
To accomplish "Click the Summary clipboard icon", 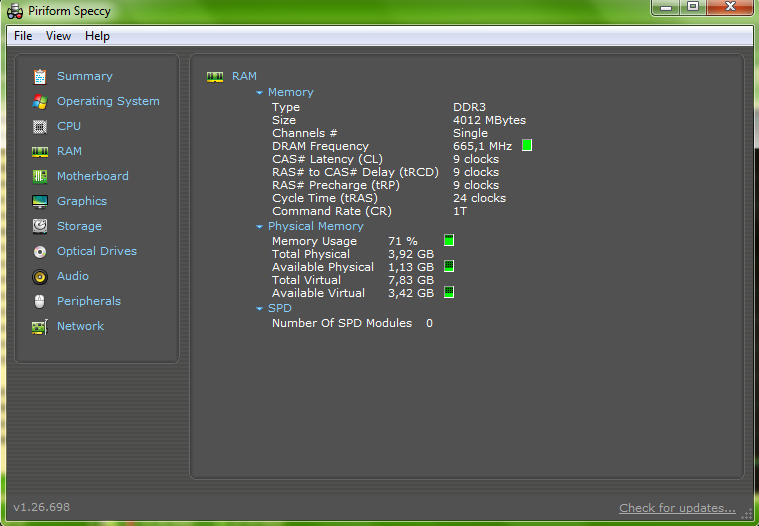I will coord(40,76).
